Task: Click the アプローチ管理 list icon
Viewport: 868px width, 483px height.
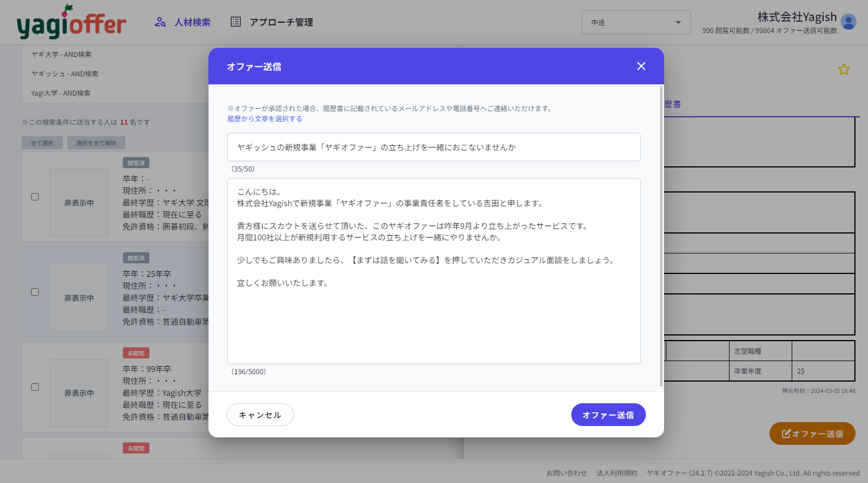Action: [235, 22]
